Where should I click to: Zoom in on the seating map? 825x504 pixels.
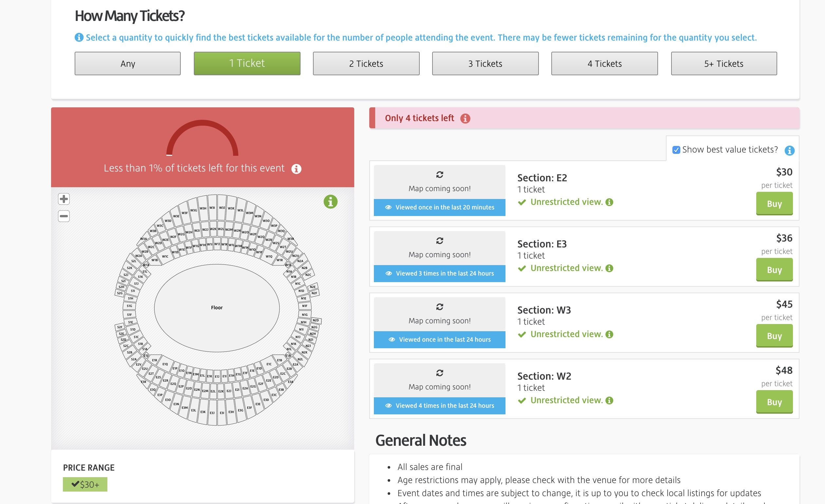coord(64,199)
